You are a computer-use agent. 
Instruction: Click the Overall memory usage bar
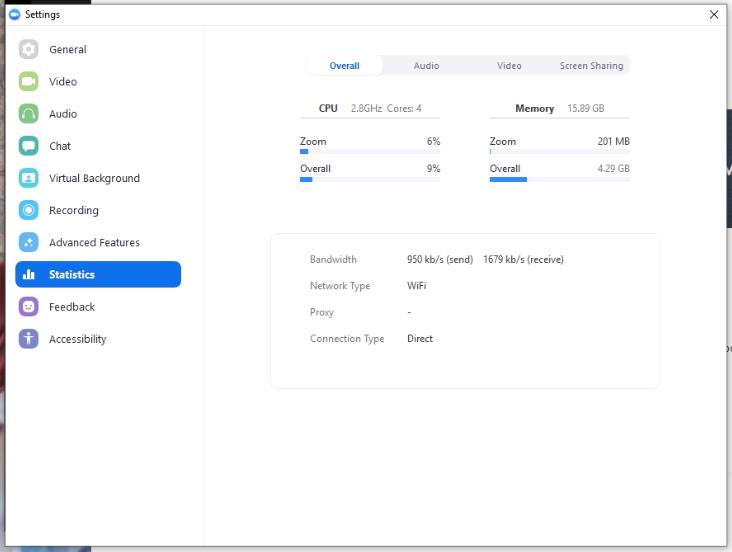[559, 179]
